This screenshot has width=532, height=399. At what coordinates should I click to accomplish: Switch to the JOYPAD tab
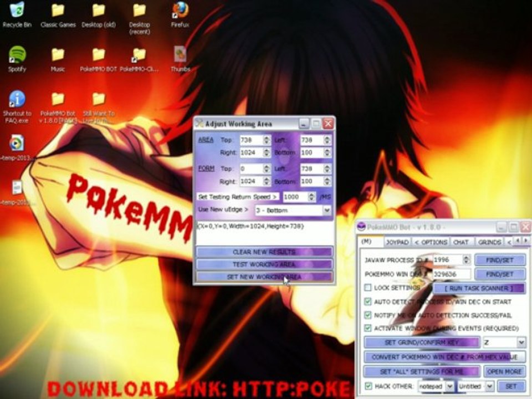397,242
